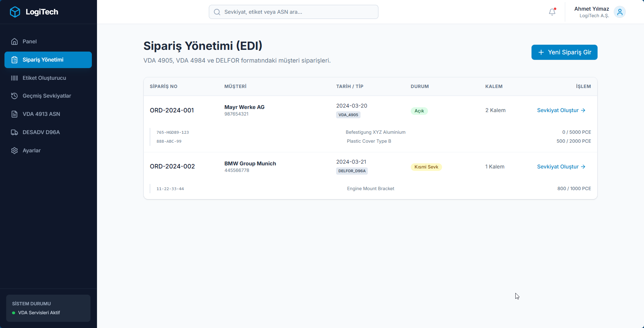Click the DURUM column header
This screenshot has width=644, height=328.
pos(420,86)
